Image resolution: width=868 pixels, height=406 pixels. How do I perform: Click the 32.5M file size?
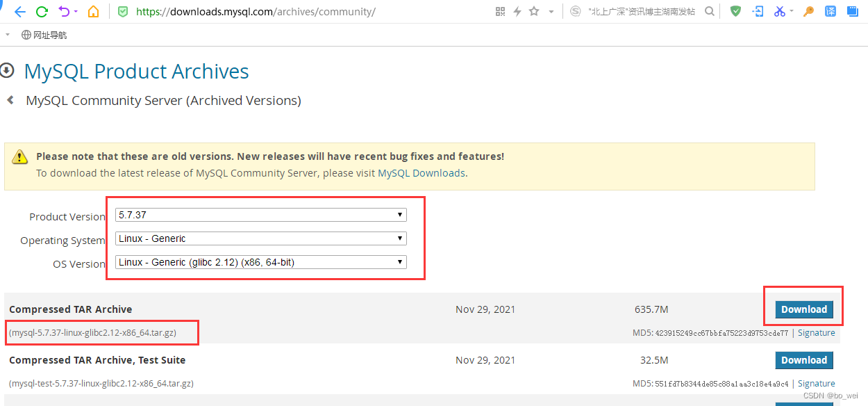[654, 360]
